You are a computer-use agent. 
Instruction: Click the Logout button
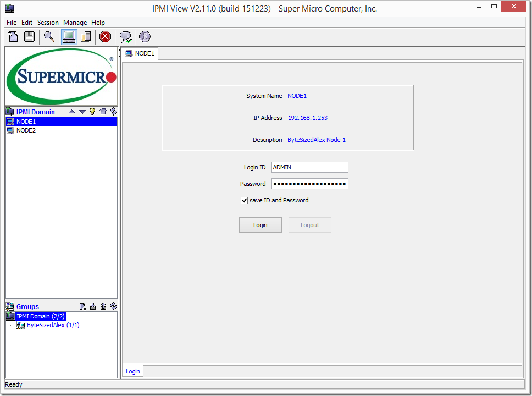pos(310,225)
